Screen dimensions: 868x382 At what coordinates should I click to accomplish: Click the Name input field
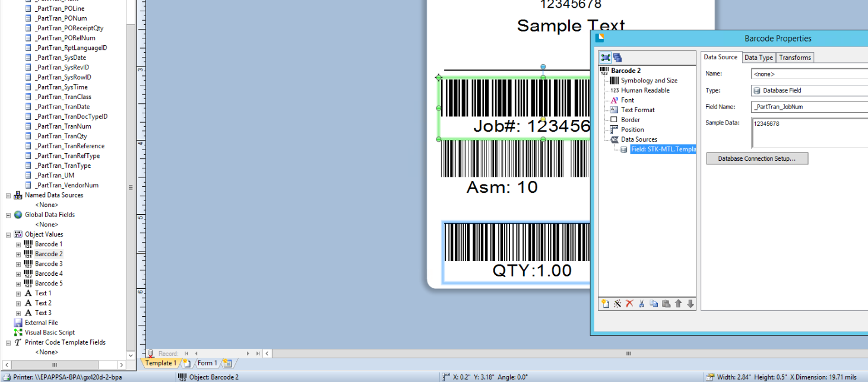click(809, 74)
